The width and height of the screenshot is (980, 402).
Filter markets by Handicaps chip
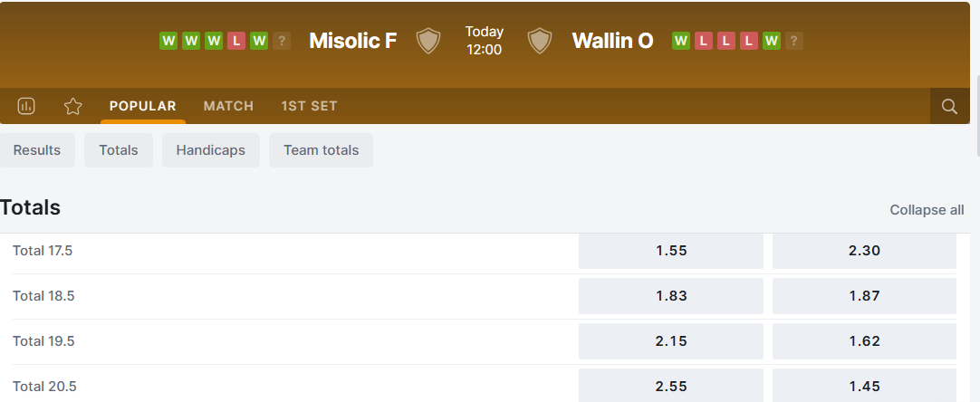click(x=210, y=150)
